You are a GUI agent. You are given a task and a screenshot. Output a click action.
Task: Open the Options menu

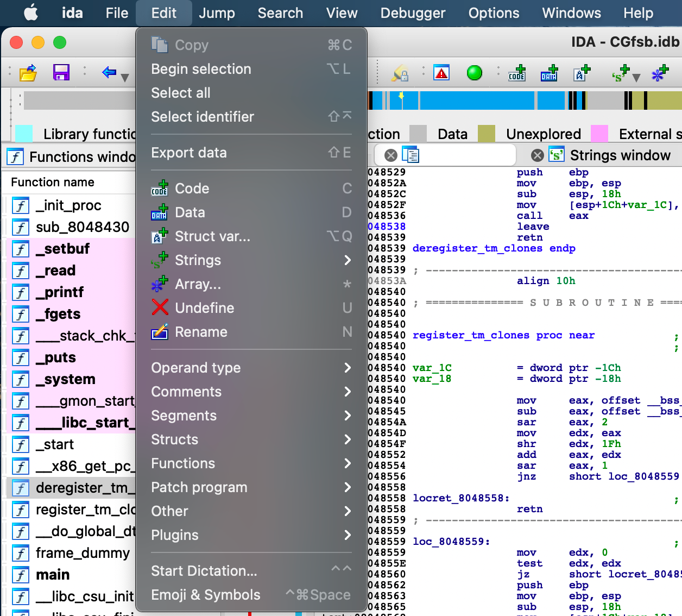(x=494, y=13)
